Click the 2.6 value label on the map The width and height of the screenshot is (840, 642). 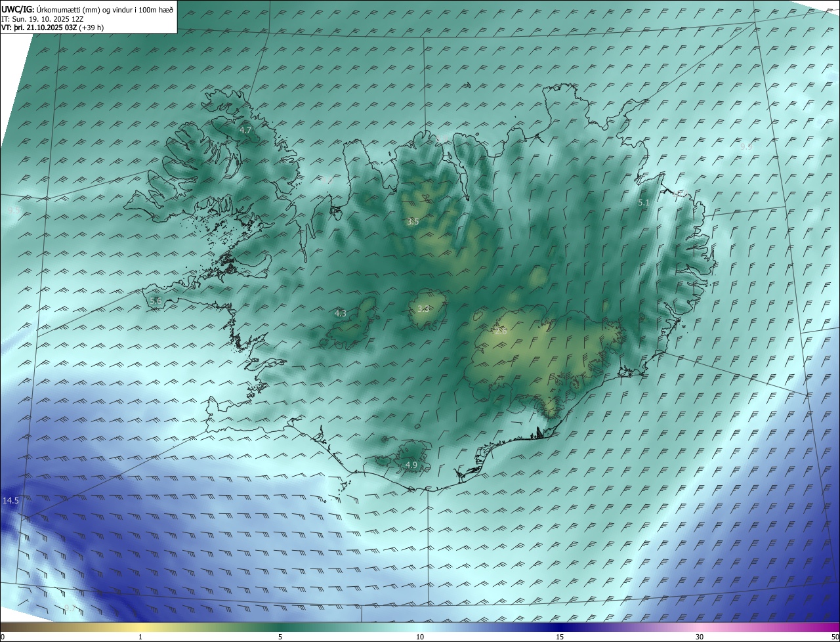point(501,332)
